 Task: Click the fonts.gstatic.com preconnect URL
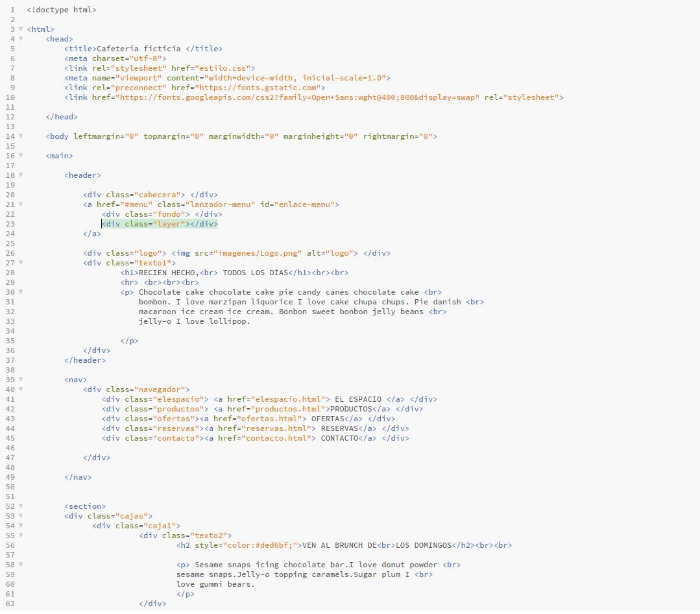pyautogui.click(x=258, y=88)
